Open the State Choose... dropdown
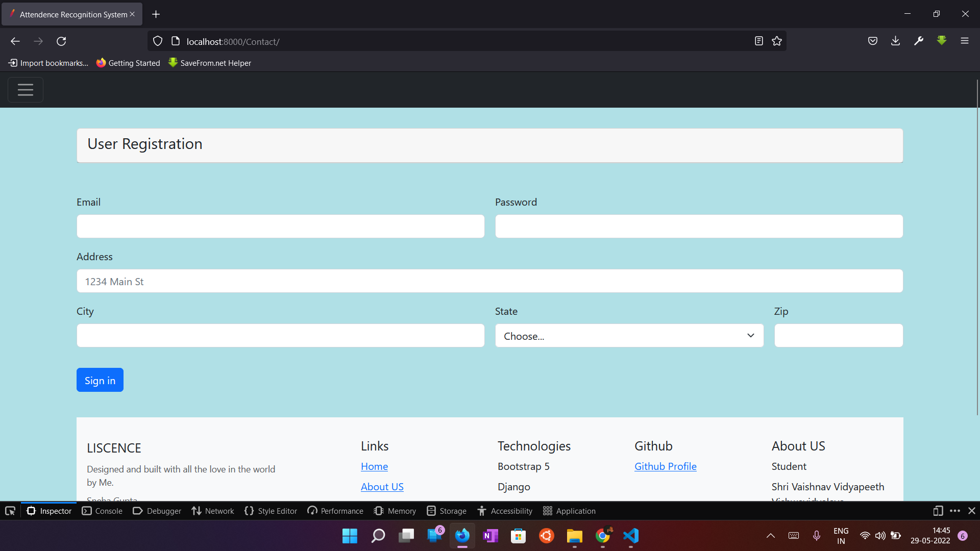The width and height of the screenshot is (980, 551). point(629,335)
